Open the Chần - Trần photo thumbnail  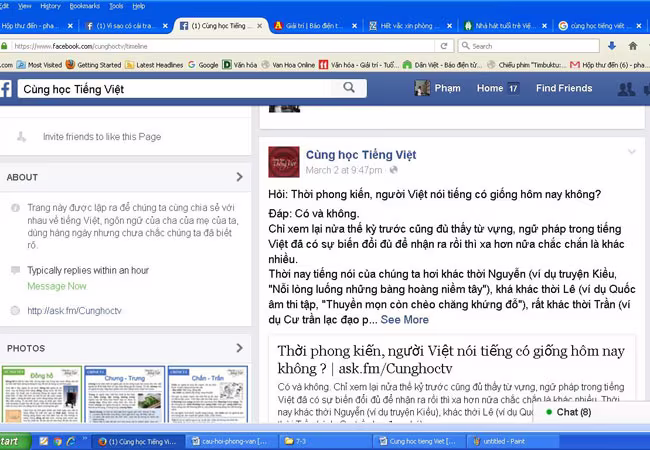(208, 394)
